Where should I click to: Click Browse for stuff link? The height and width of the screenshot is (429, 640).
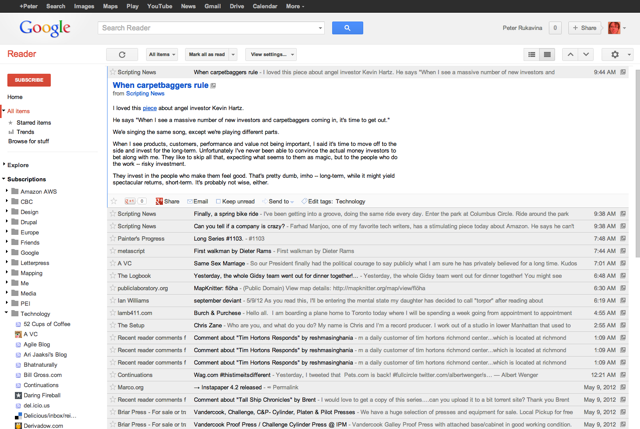click(29, 141)
